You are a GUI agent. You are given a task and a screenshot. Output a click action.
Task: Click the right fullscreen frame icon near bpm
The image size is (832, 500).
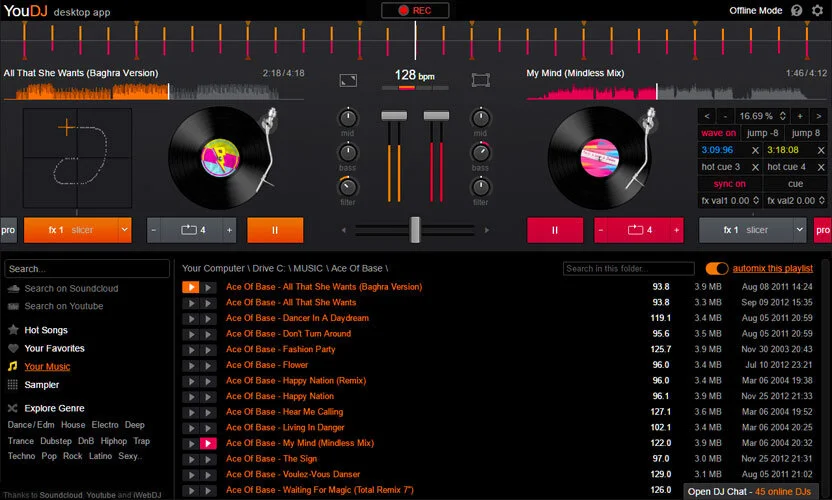coord(480,80)
